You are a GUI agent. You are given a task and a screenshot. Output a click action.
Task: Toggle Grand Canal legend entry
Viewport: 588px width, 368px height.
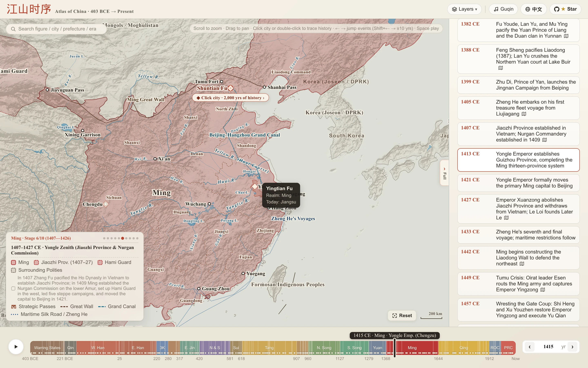117,307
